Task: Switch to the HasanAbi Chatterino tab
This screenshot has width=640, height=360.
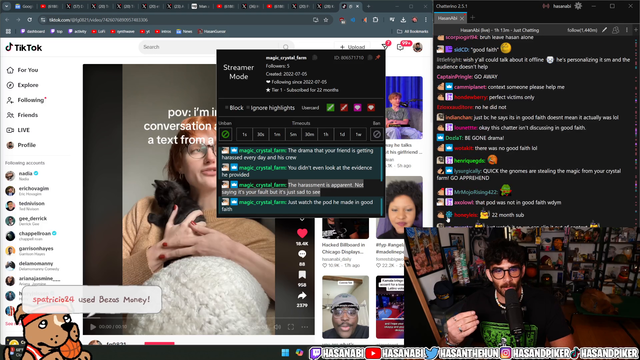Action: coord(447,18)
